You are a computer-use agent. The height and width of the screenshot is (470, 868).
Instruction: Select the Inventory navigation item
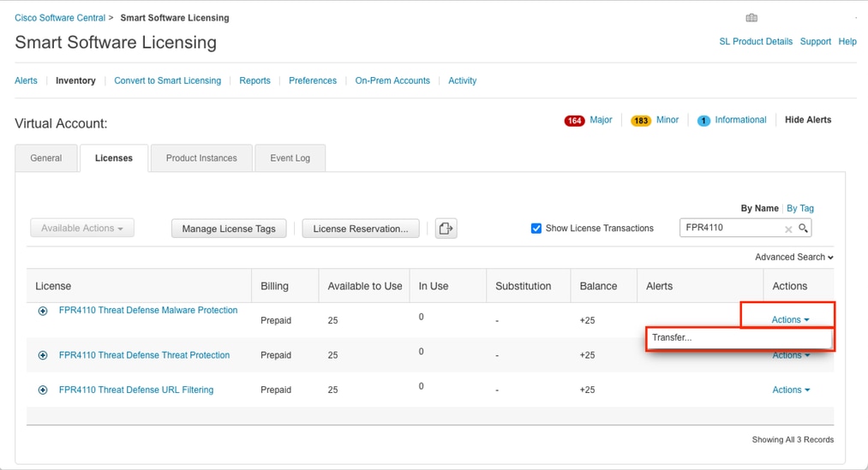tap(75, 80)
